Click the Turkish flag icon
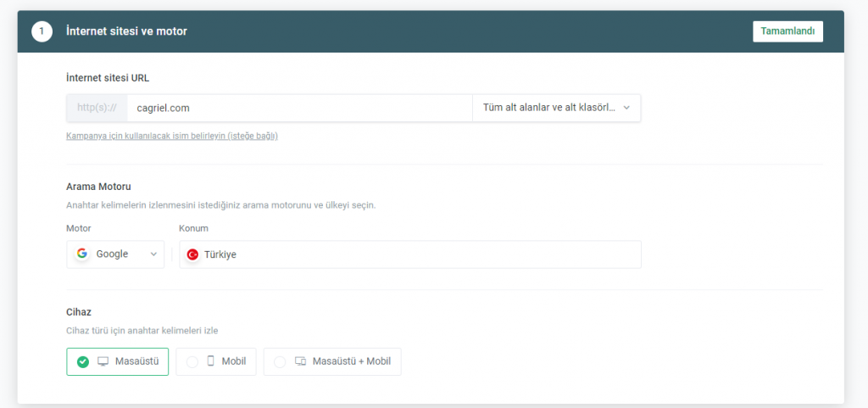Image resolution: width=868 pixels, height=408 pixels. (x=192, y=254)
